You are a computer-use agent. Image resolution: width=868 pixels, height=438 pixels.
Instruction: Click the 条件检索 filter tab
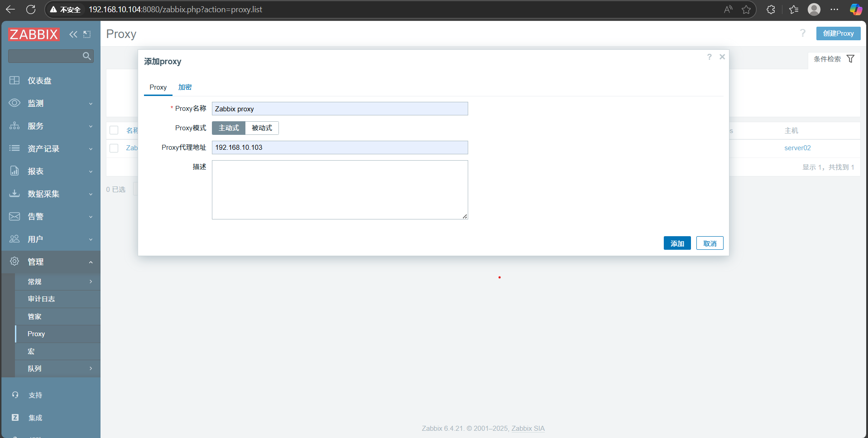tap(834, 59)
